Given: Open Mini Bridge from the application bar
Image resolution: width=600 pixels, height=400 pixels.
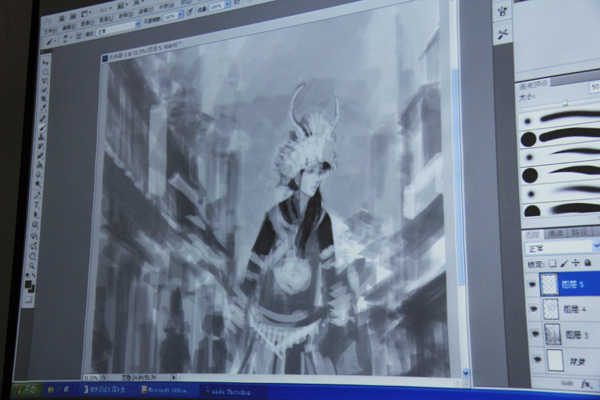Looking at the screenshot, I should tap(73, 16).
